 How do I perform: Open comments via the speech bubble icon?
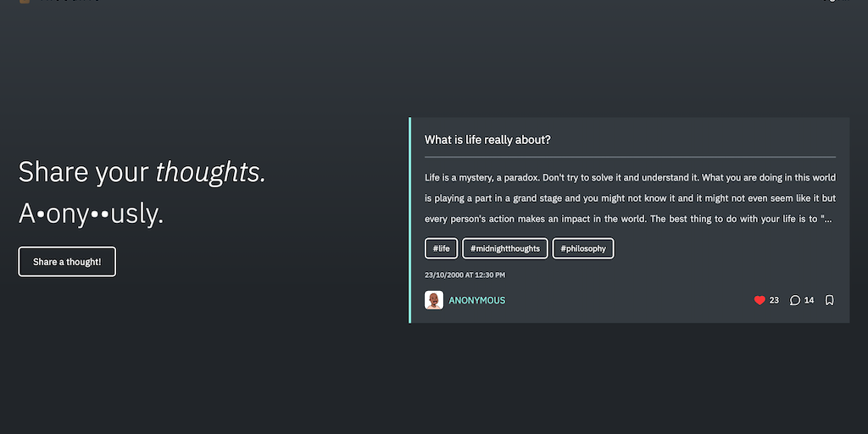pos(795,300)
